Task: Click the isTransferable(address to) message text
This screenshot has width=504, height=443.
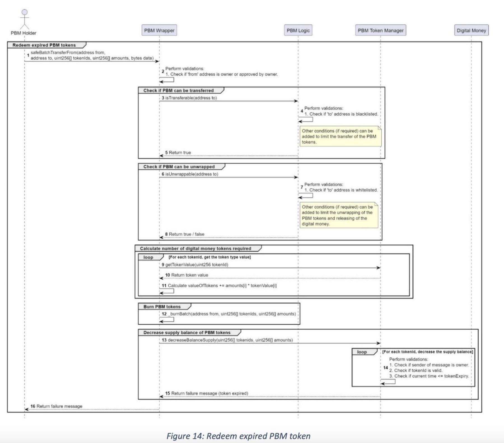Action: click(191, 98)
